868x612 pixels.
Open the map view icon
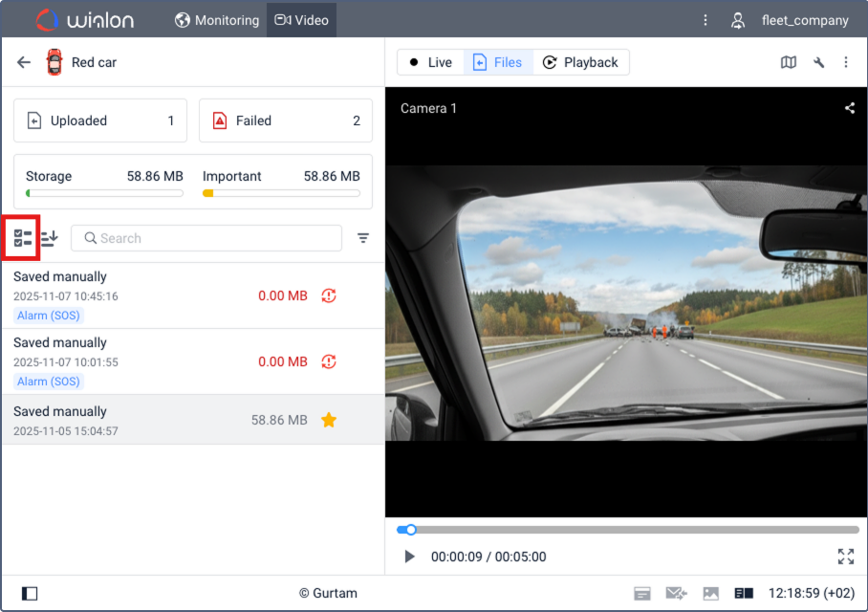[x=789, y=62]
